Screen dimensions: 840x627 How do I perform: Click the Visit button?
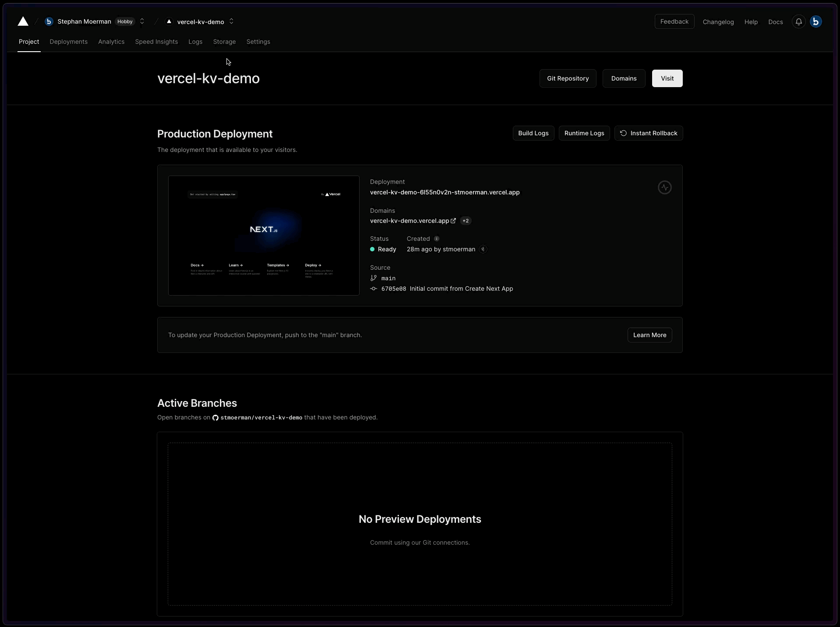click(667, 78)
